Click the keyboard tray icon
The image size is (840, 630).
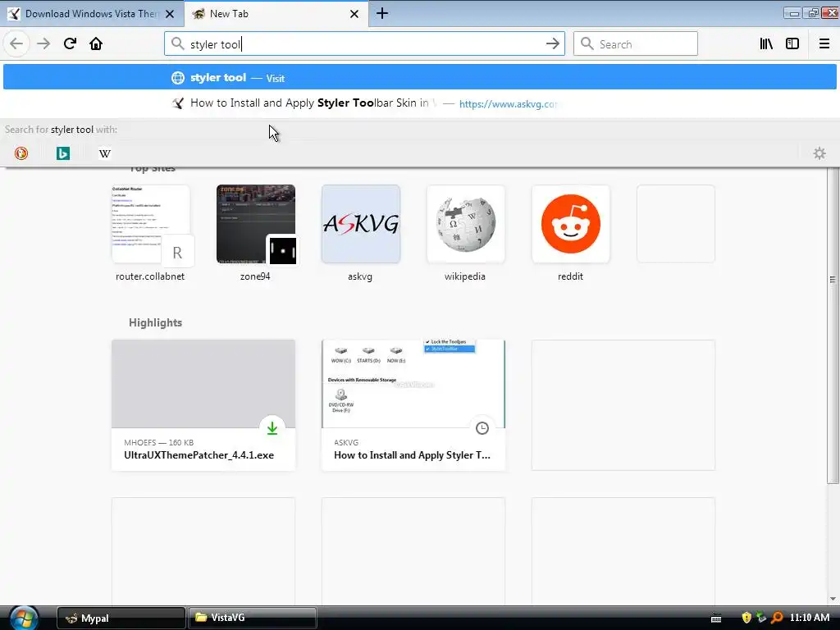tap(716, 619)
